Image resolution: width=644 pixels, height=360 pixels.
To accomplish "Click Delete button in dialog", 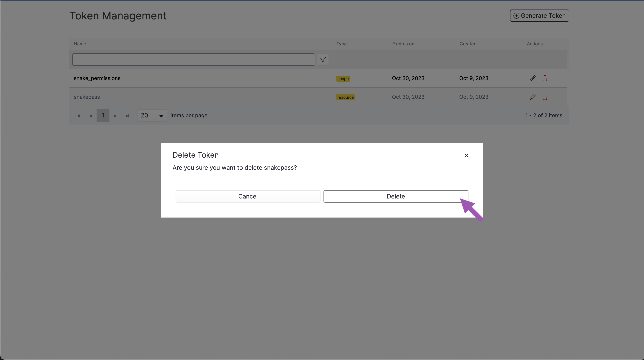I will (396, 196).
